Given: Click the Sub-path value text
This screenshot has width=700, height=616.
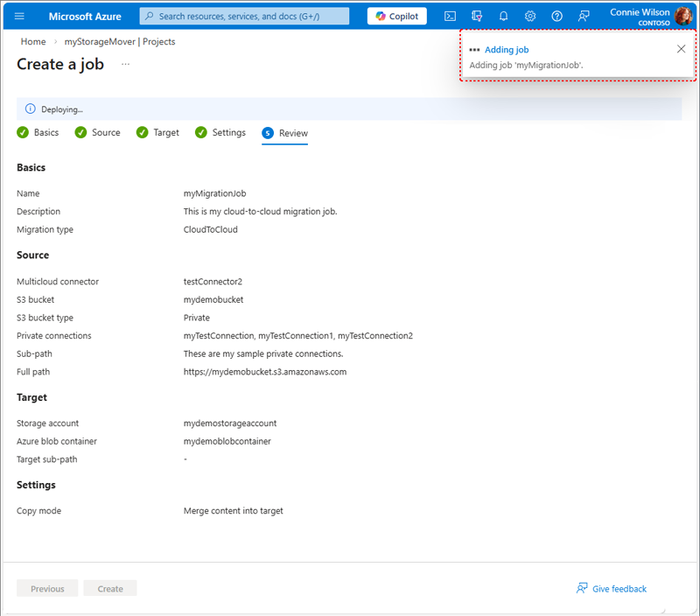Looking at the screenshot, I should (263, 354).
